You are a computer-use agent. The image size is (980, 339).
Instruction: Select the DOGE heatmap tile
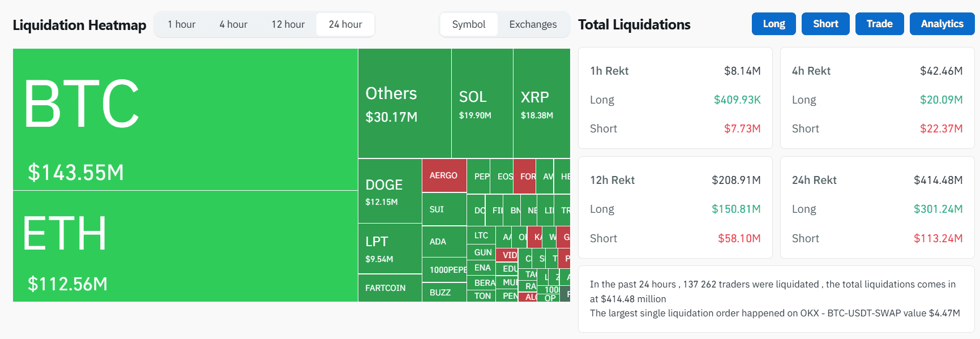click(x=390, y=191)
